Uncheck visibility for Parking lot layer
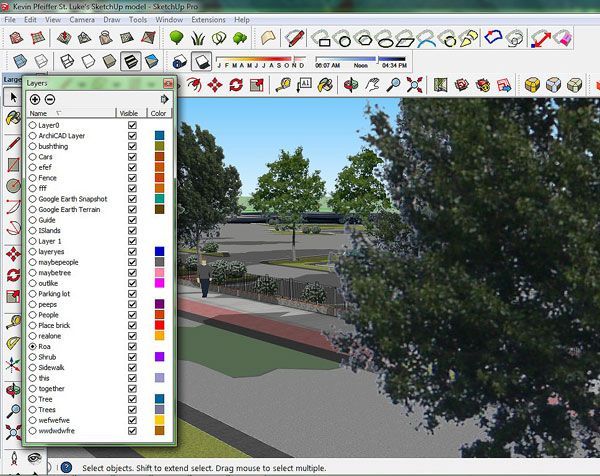 132,293
